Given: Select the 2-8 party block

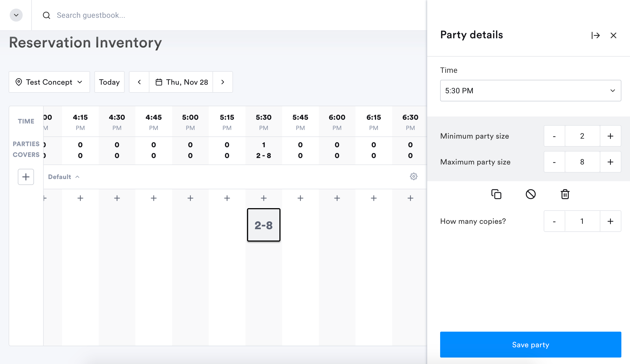Looking at the screenshot, I should [264, 225].
